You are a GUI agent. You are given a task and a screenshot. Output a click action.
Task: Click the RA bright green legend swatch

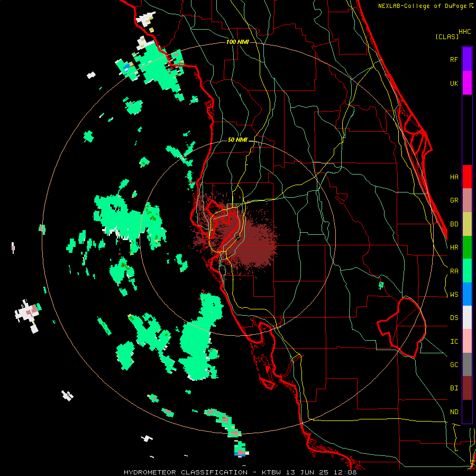467,270
